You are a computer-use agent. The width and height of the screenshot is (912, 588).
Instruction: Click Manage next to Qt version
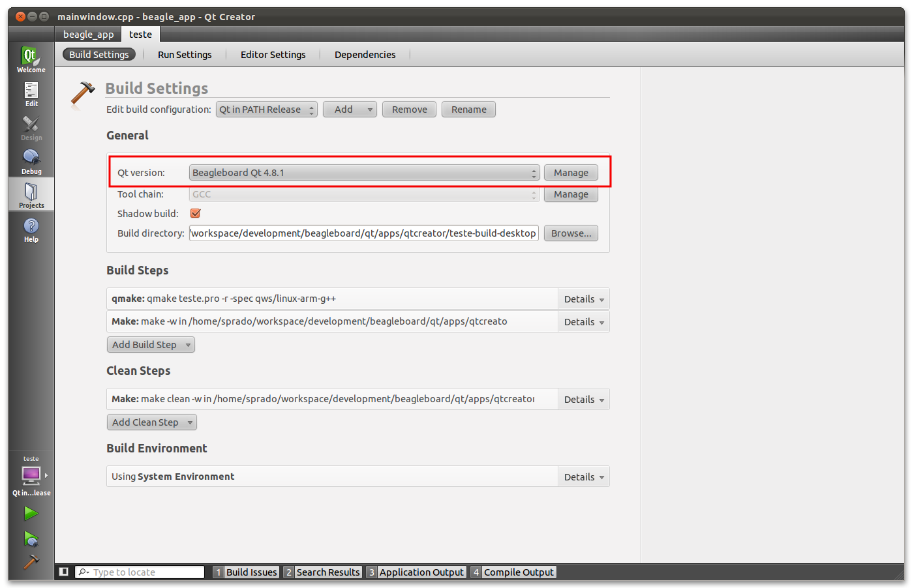click(571, 173)
